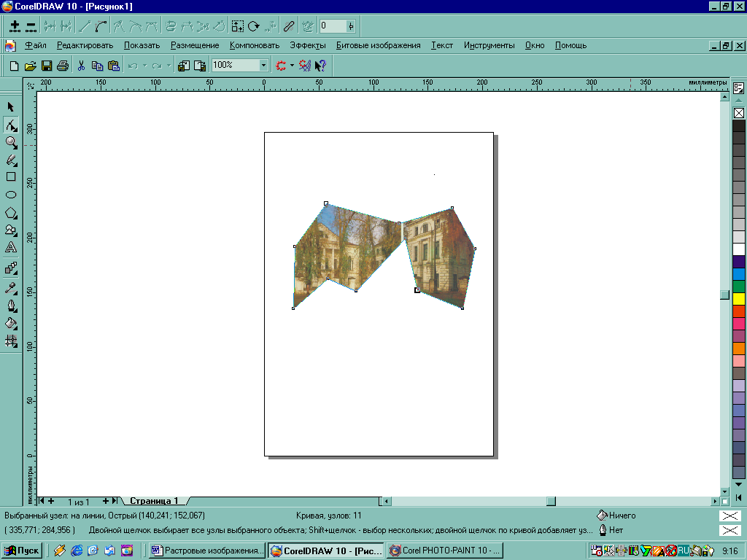
Task: Select no-color X swatch in palette
Action: click(x=739, y=113)
